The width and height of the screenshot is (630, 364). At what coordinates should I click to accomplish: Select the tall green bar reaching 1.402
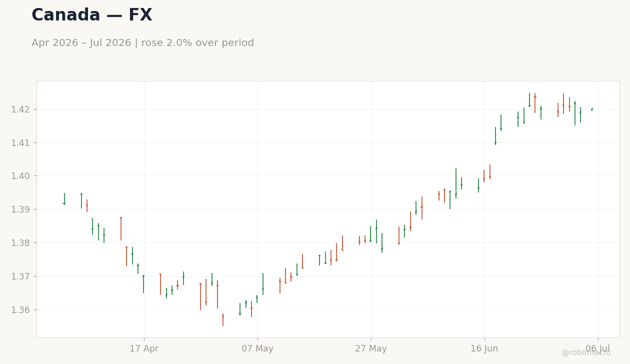456,183
